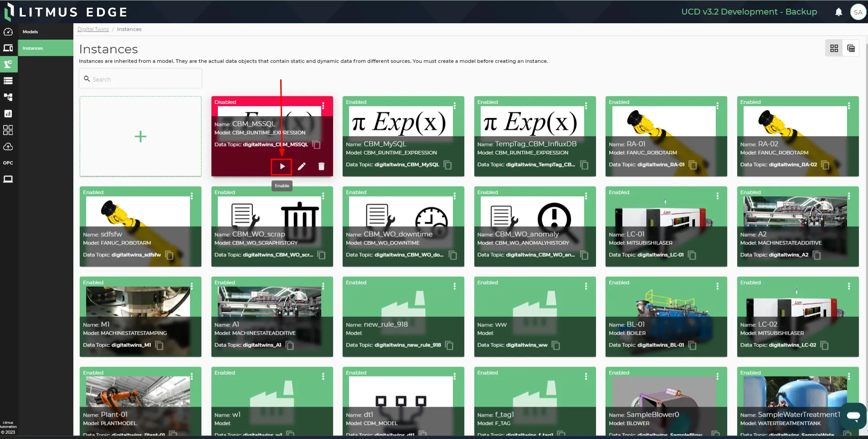Copy the digitaltwins_M1 data topic
The height and width of the screenshot is (439, 868).
(x=159, y=345)
